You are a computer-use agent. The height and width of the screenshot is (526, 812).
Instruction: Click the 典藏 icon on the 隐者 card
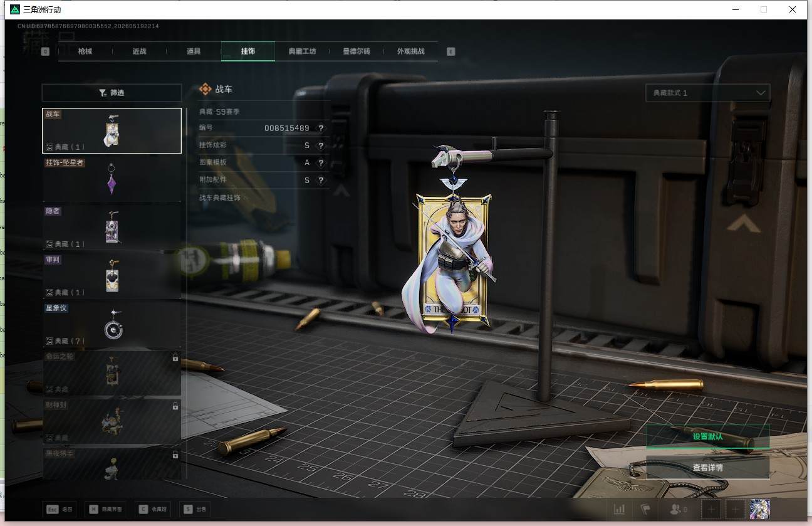[x=49, y=244]
